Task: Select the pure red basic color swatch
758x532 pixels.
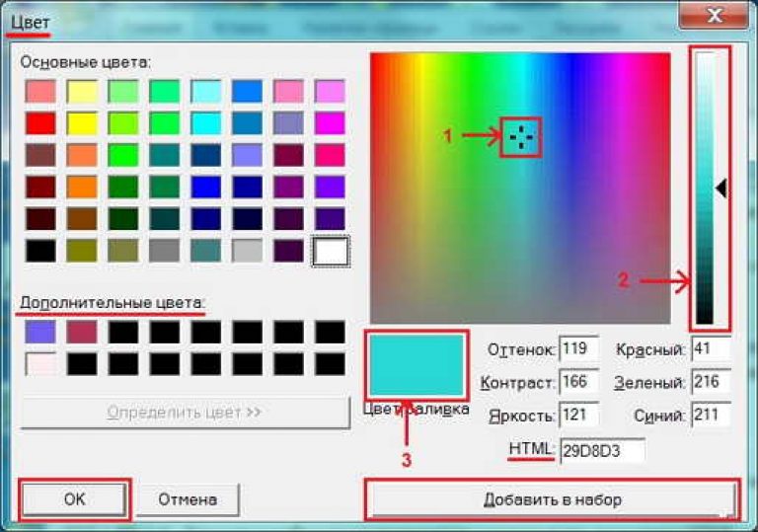Action: 40,123
